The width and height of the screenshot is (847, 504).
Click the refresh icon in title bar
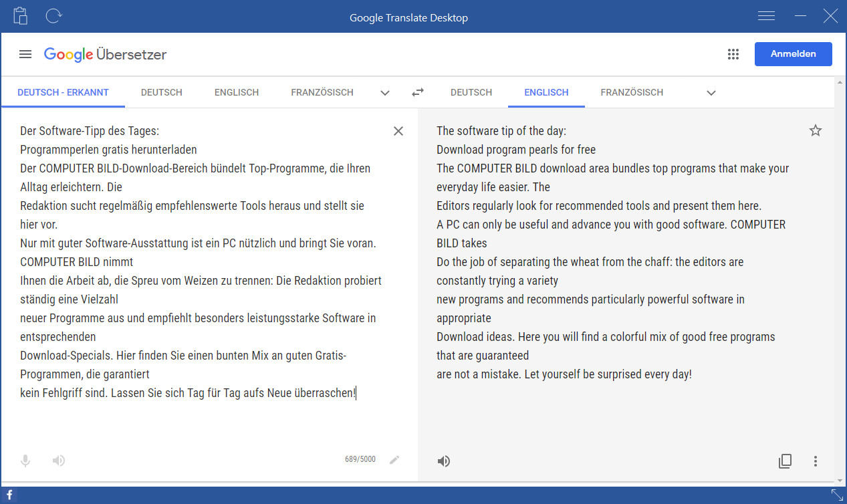pos(54,15)
